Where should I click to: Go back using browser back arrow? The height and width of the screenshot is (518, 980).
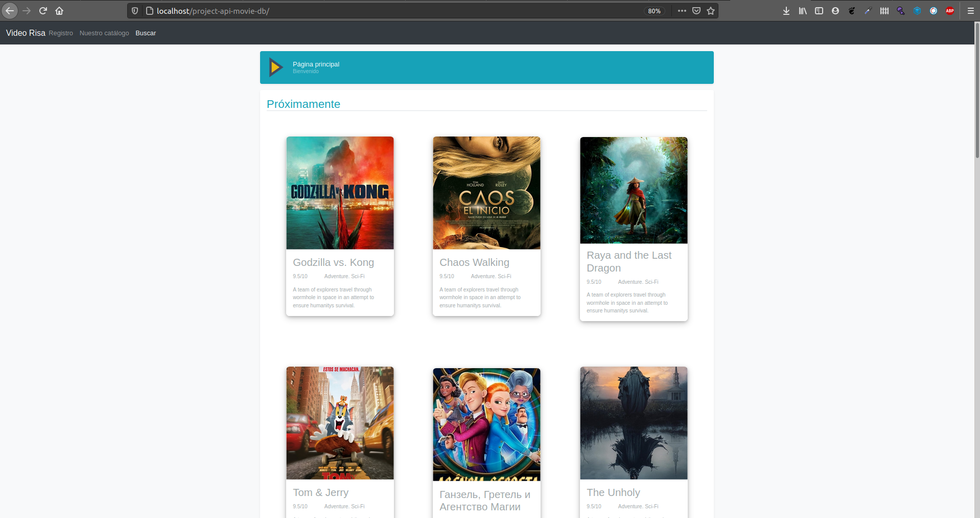point(10,11)
